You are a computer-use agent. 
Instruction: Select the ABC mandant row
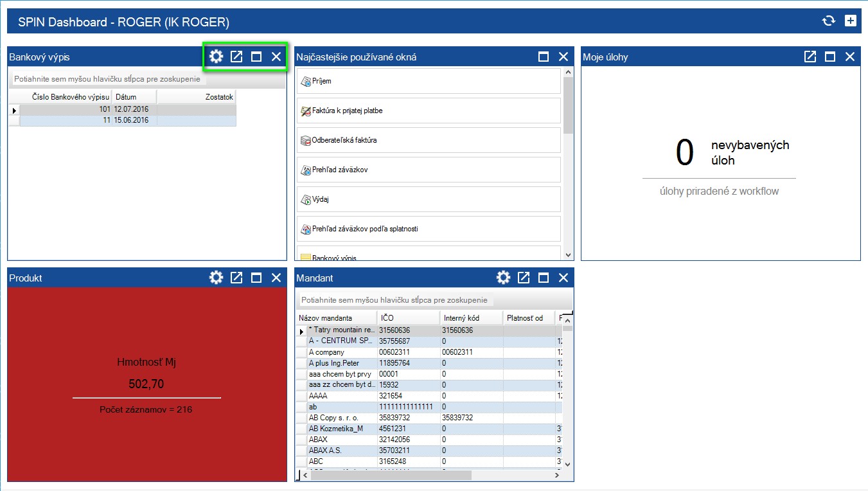pos(429,461)
